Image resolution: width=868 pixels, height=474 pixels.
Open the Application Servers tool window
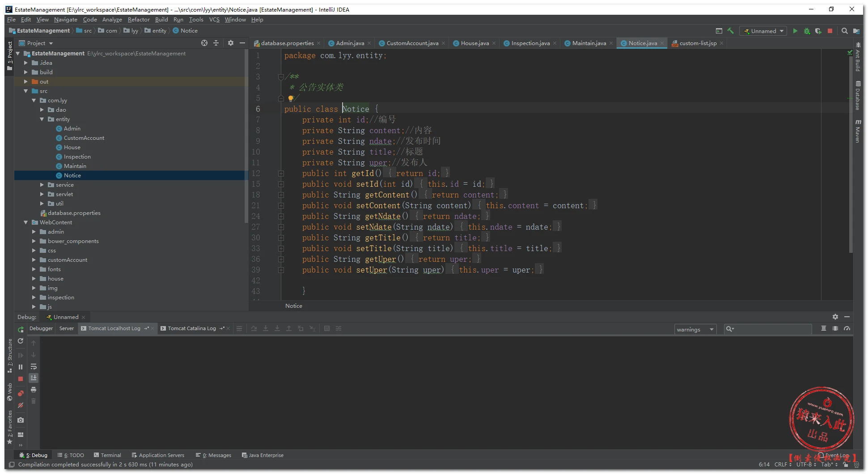(x=158, y=455)
